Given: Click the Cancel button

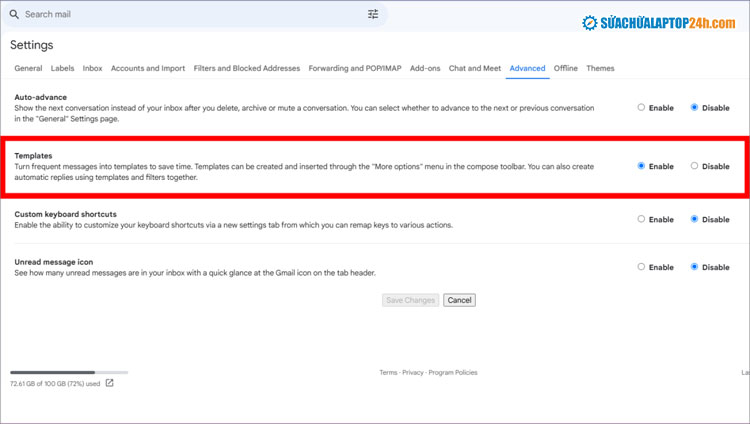Looking at the screenshot, I should point(459,300).
